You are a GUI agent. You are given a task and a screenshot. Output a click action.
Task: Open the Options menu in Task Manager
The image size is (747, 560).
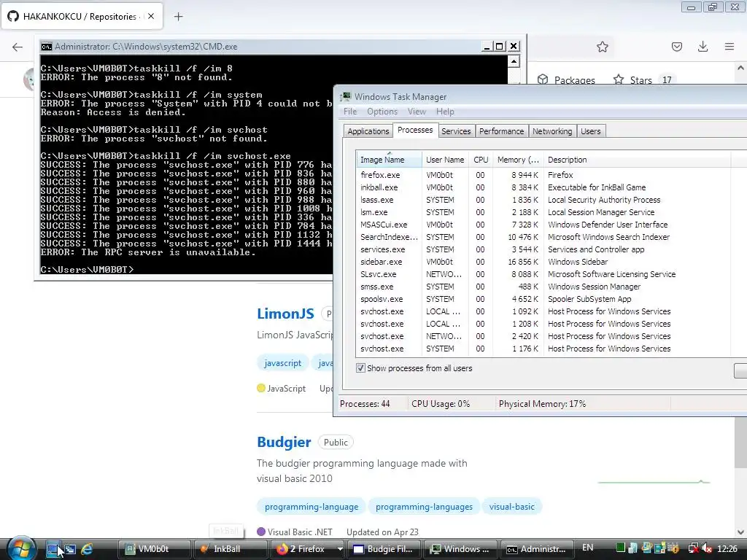coord(382,112)
